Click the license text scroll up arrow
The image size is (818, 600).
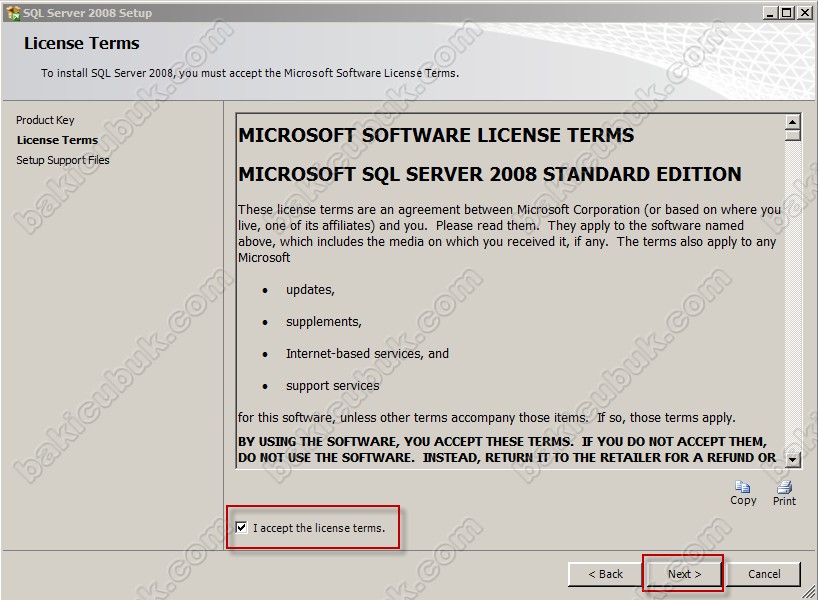792,122
